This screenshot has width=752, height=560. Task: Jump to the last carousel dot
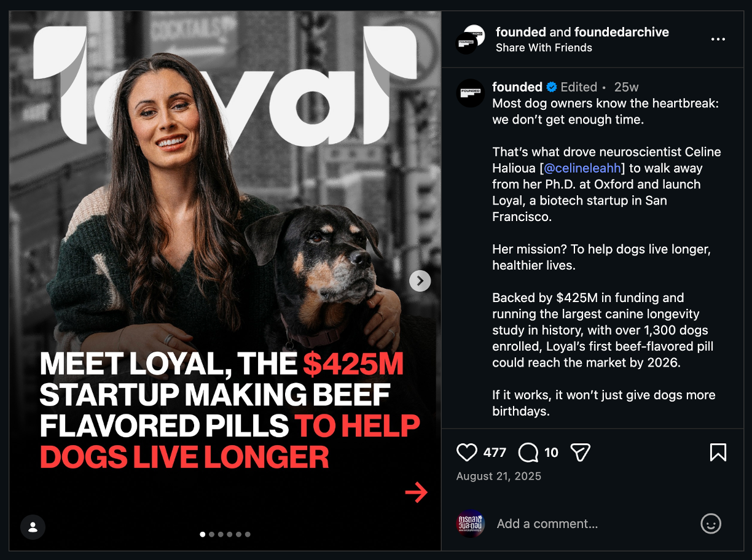(248, 534)
